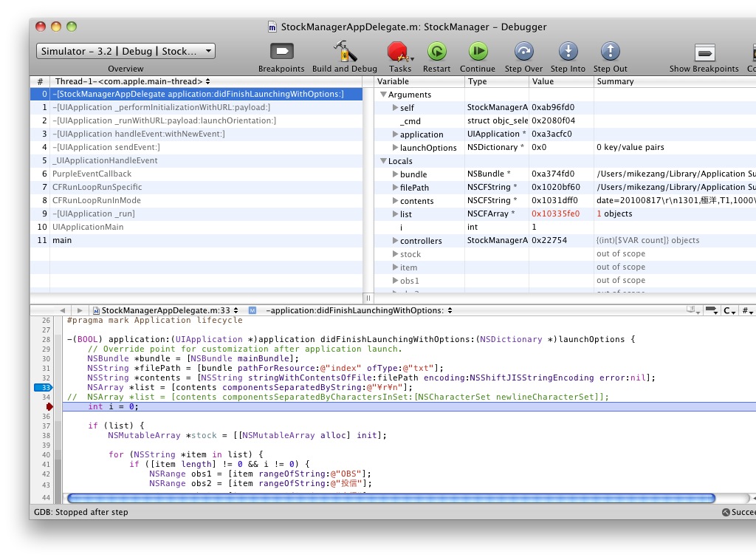The height and width of the screenshot is (560, 756).
Task: Expand the launchOptions variable
Action: pos(395,147)
